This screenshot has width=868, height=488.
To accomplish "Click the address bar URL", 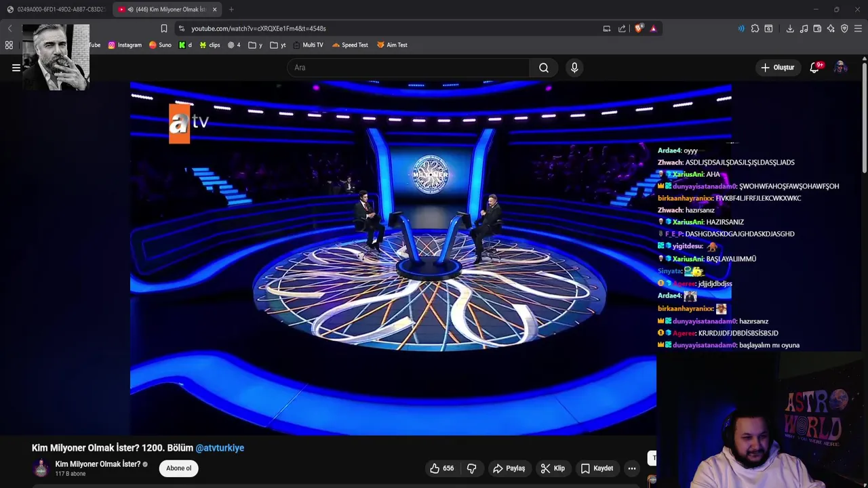I will (x=258, y=28).
